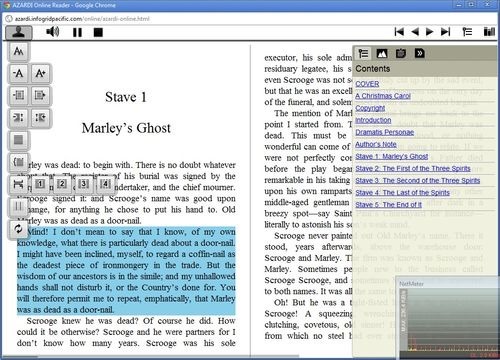The image size is (500, 360).
Task: Select the 4-column layout button
Action: point(105,184)
